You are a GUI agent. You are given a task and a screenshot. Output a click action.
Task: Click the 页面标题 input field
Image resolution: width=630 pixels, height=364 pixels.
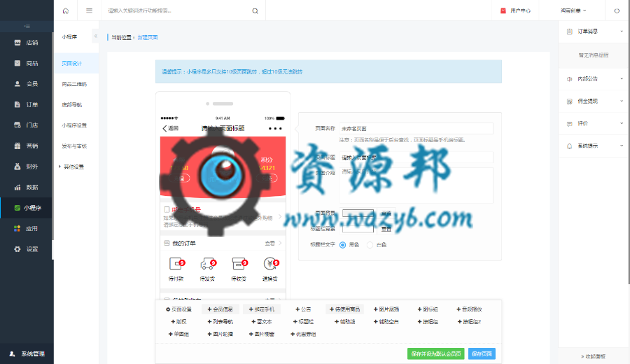(x=416, y=157)
